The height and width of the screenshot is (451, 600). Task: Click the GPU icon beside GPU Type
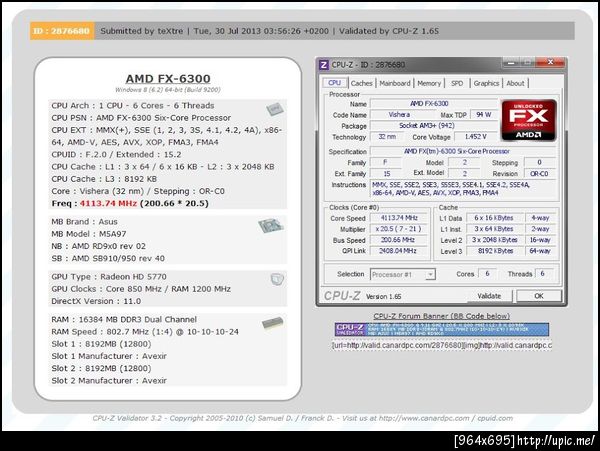(x=277, y=279)
